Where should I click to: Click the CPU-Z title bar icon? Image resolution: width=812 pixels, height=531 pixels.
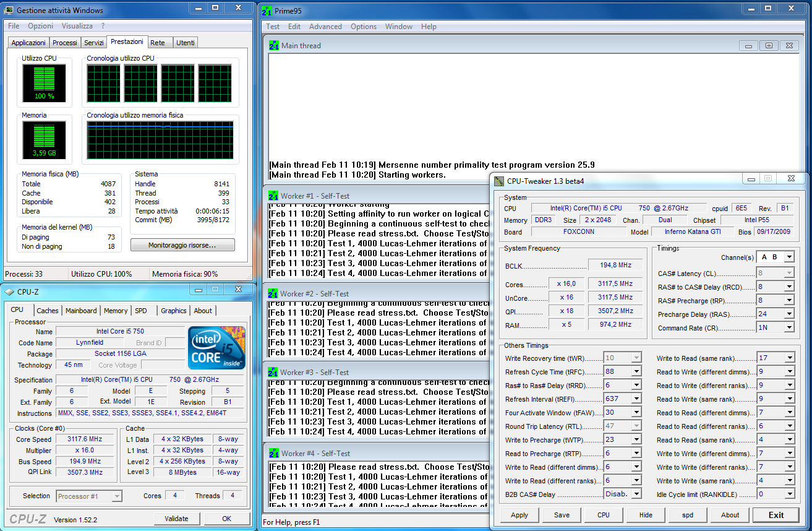click(x=9, y=291)
